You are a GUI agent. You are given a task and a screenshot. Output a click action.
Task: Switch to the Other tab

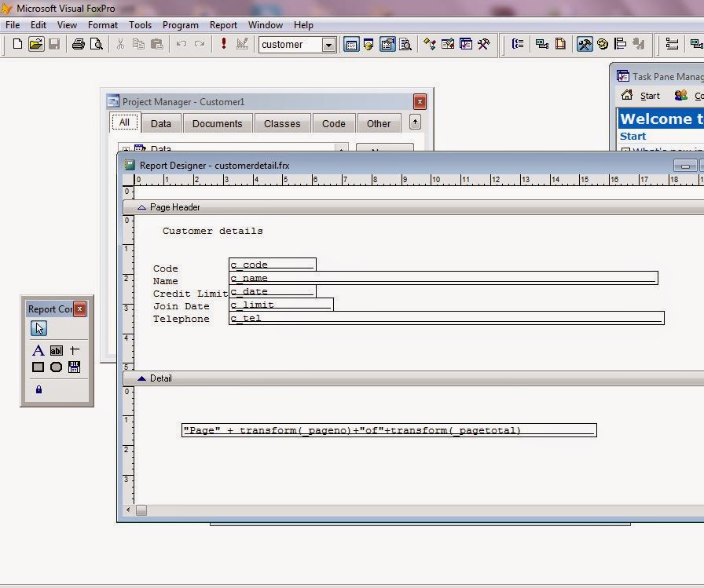379,124
